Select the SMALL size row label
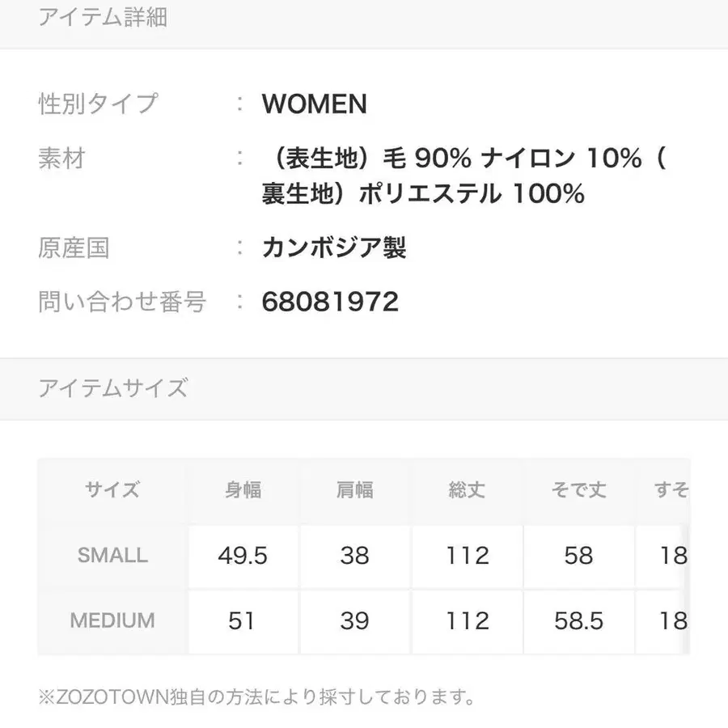Screen dimensions: 728x728 tap(112, 556)
